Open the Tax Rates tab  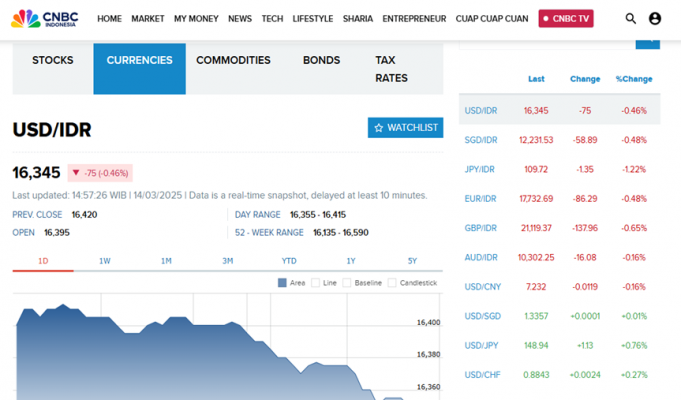pyautogui.click(x=391, y=69)
